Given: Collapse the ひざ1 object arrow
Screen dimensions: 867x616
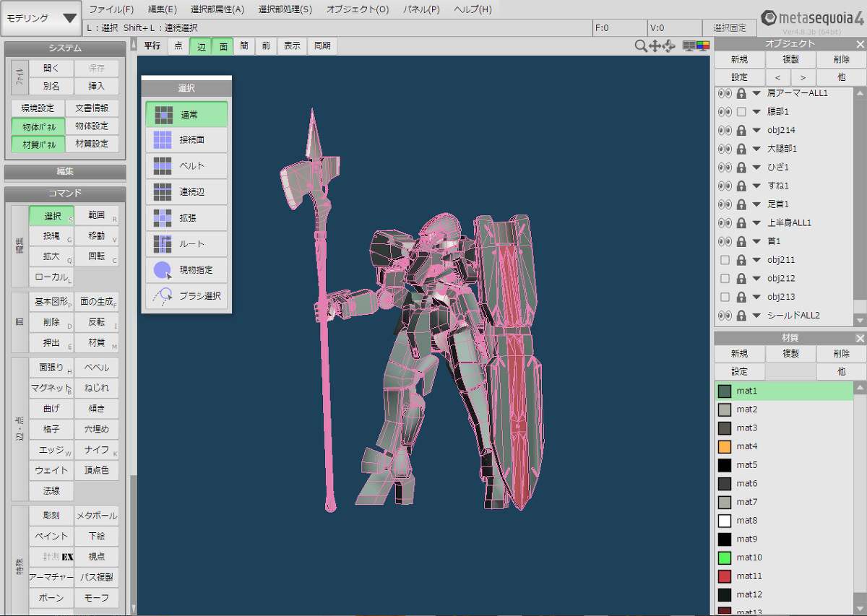Looking at the screenshot, I should 756,168.
